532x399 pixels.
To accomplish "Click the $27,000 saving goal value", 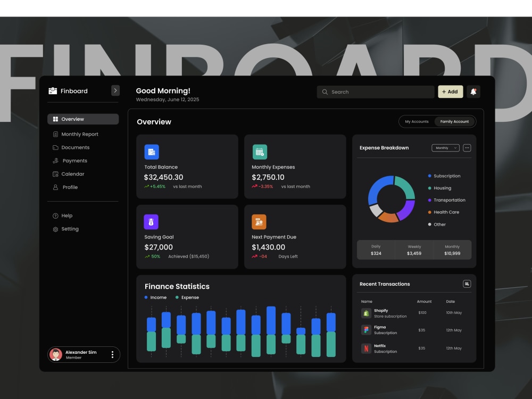I will tap(159, 247).
